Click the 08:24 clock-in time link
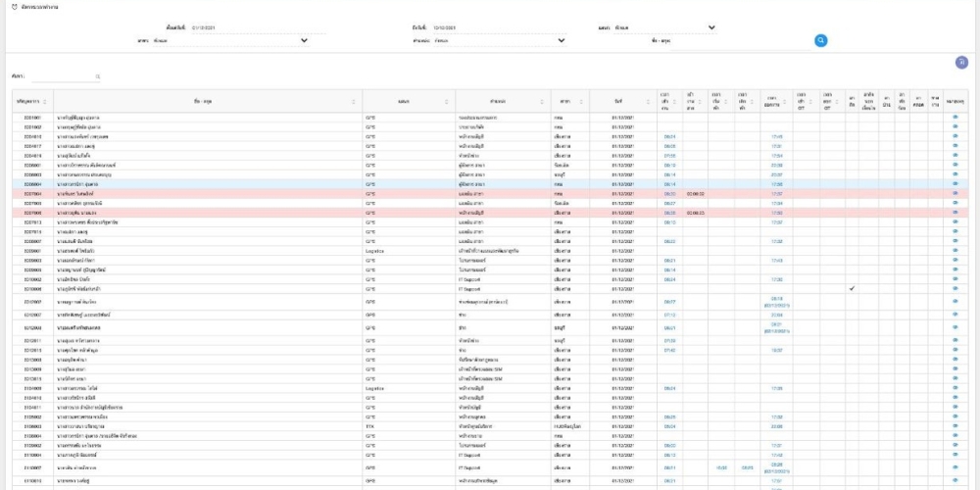980x490 pixels. [x=670, y=136]
